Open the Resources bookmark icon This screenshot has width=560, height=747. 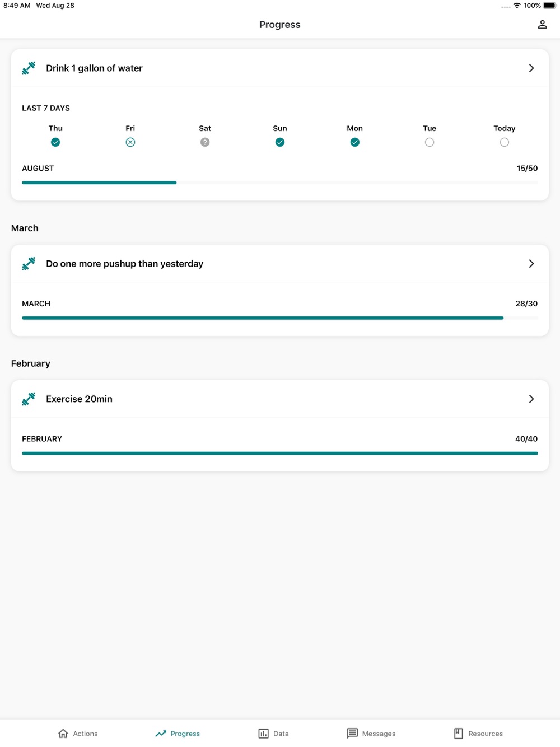458,733
